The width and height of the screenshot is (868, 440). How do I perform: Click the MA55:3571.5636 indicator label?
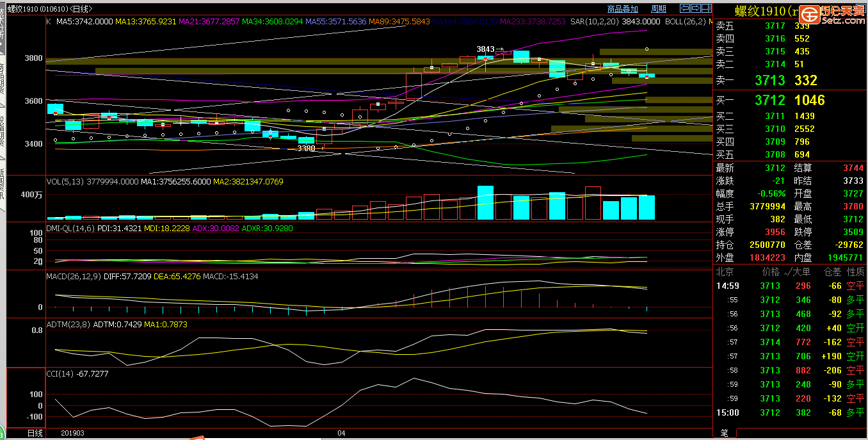(x=335, y=21)
